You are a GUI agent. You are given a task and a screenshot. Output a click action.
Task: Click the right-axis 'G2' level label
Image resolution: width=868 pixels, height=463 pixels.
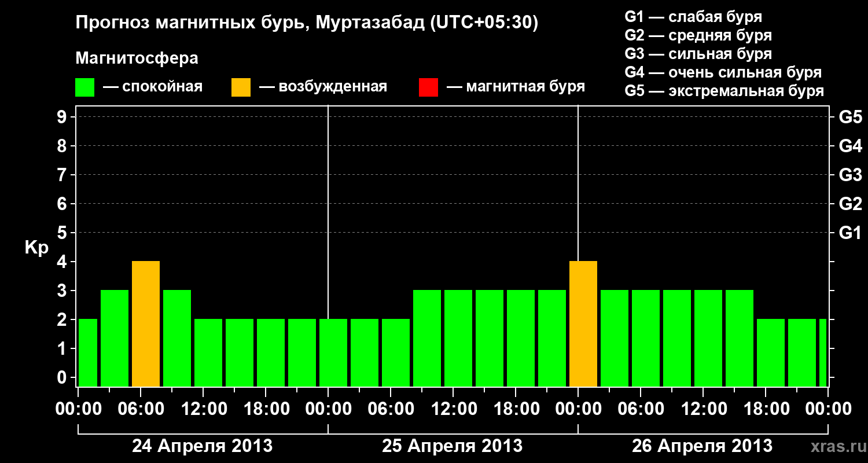[851, 204]
